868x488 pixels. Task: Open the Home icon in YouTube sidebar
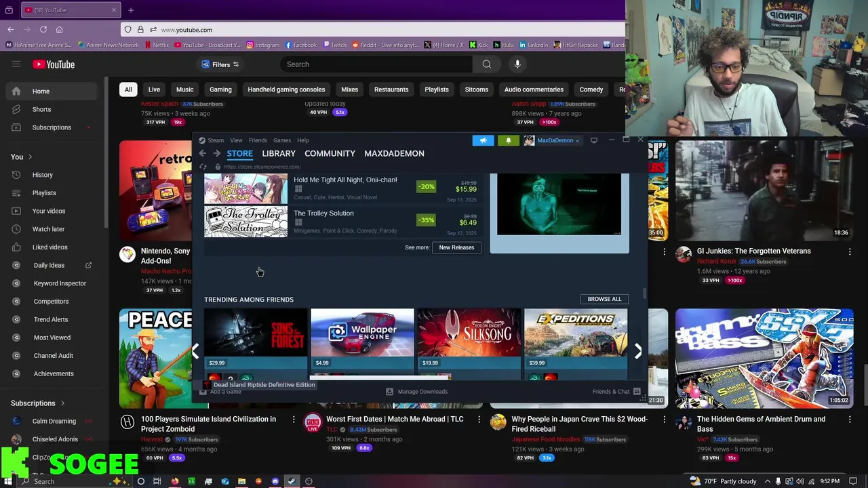pyautogui.click(x=16, y=91)
